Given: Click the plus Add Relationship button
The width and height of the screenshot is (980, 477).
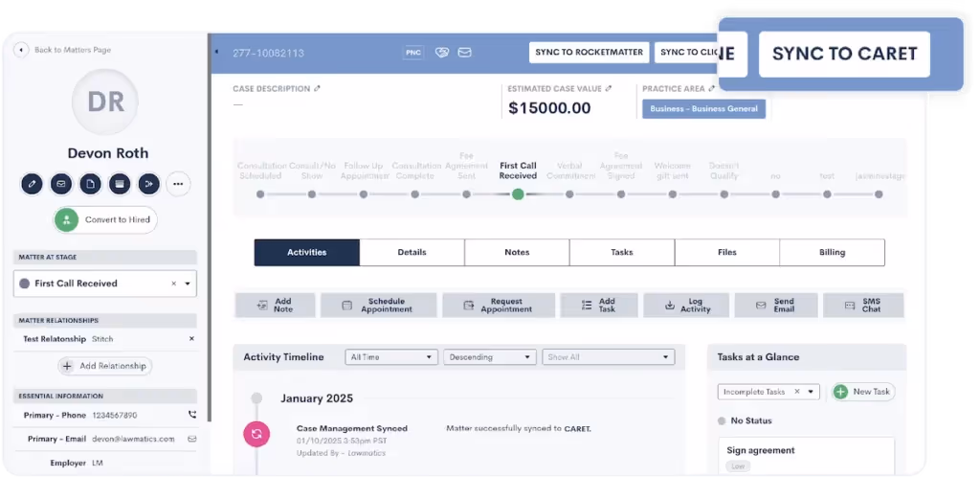Looking at the screenshot, I should 105,366.
